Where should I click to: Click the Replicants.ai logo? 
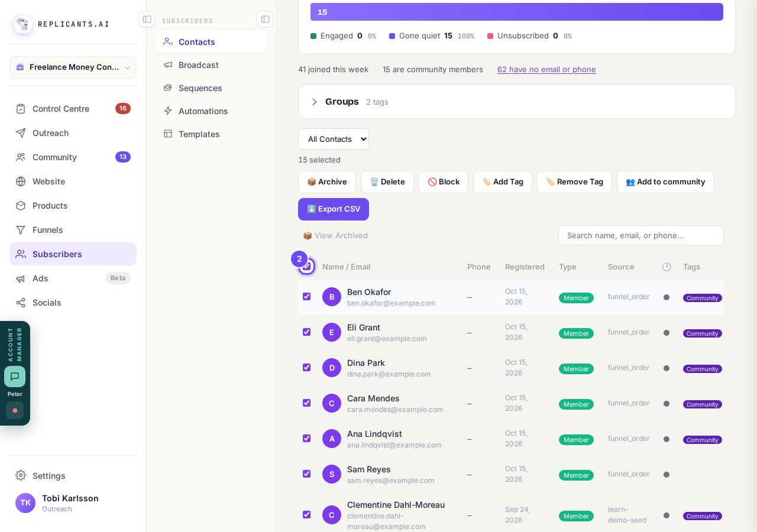coord(23,24)
